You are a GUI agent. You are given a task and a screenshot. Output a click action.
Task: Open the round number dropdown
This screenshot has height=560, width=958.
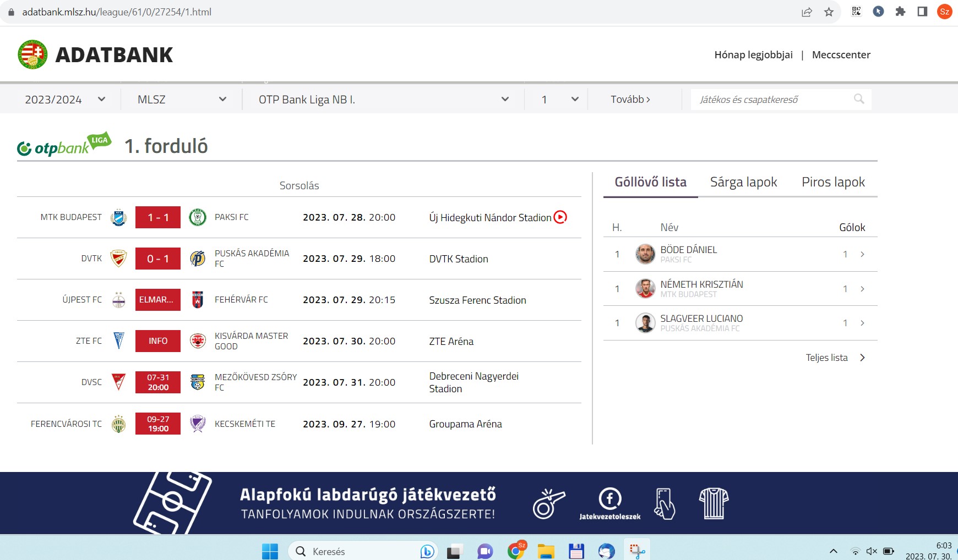pos(560,100)
